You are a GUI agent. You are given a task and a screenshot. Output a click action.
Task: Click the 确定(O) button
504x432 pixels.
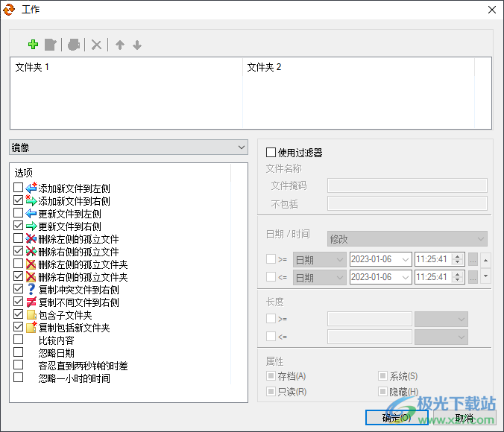pyautogui.click(x=397, y=418)
